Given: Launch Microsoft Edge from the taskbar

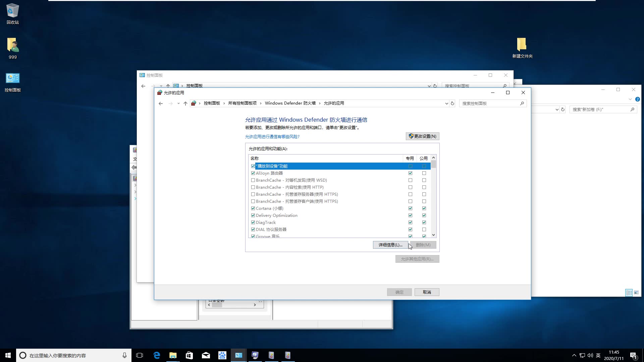Looking at the screenshot, I should click(157, 355).
